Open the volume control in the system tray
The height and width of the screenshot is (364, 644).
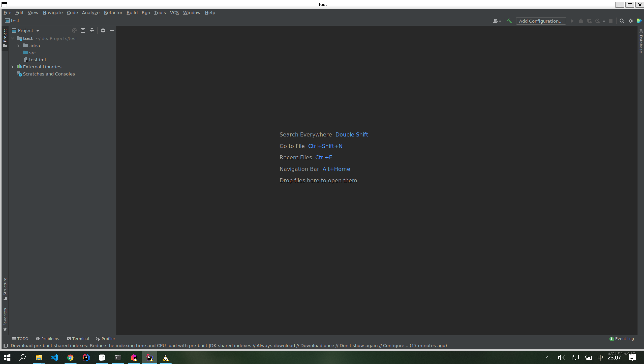(x=561, y=357)
